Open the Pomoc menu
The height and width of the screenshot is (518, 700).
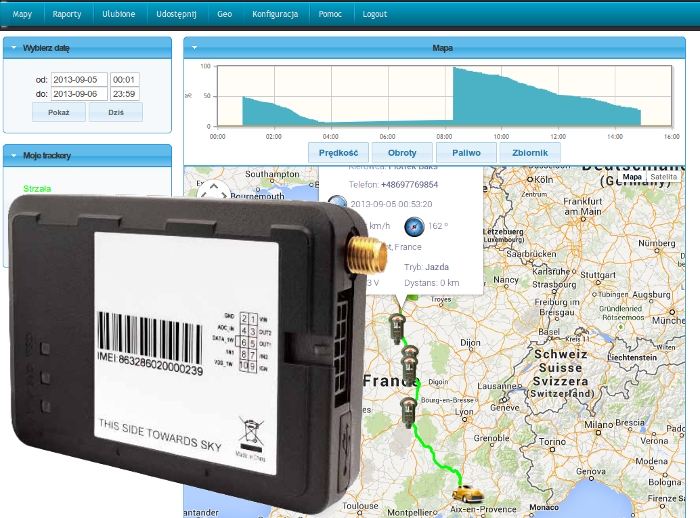click(330, 14)
